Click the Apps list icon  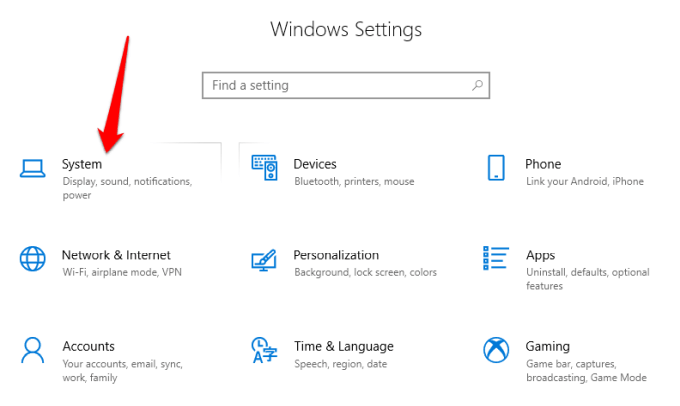[496, 259]
